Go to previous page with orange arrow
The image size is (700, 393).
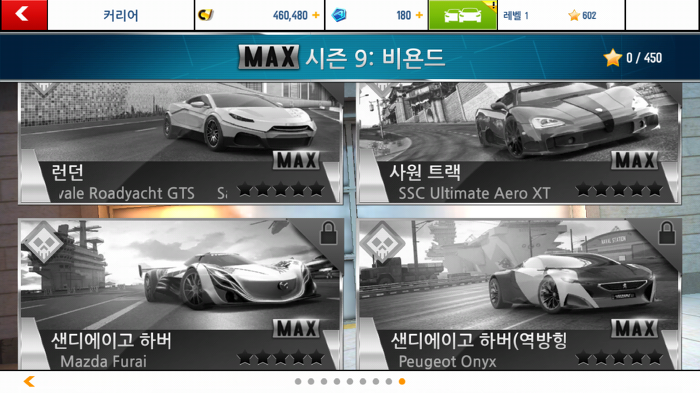tap(29, 381)
